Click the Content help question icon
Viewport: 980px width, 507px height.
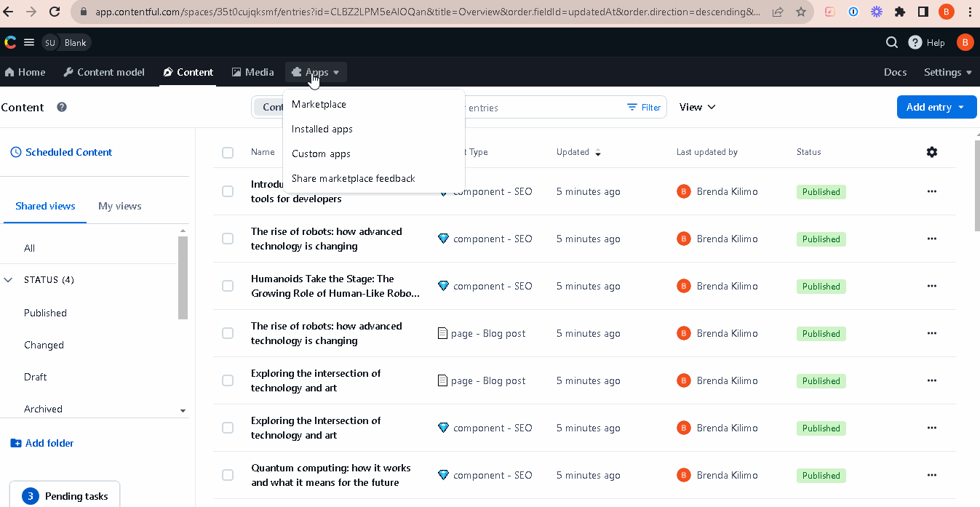coord(62,107)
